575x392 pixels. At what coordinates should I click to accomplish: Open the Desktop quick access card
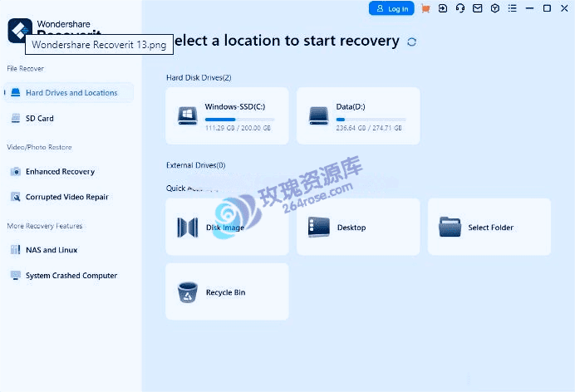tap(358, 227)
